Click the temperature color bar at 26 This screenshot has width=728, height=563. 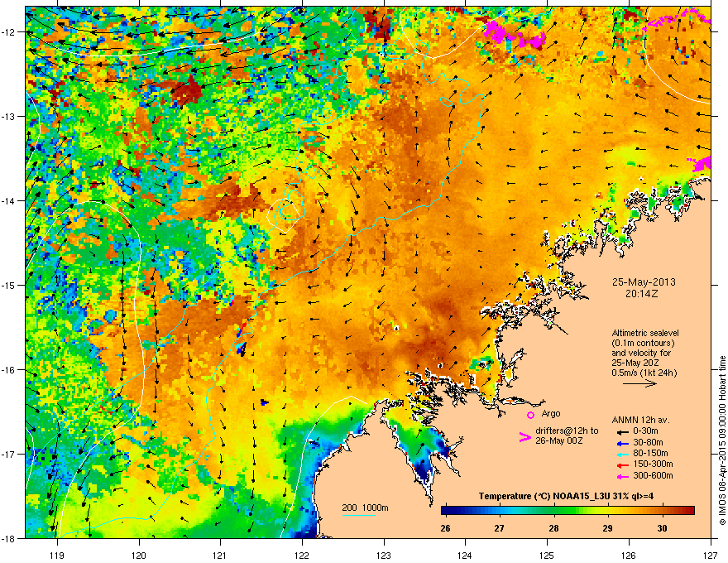point(446,511)
